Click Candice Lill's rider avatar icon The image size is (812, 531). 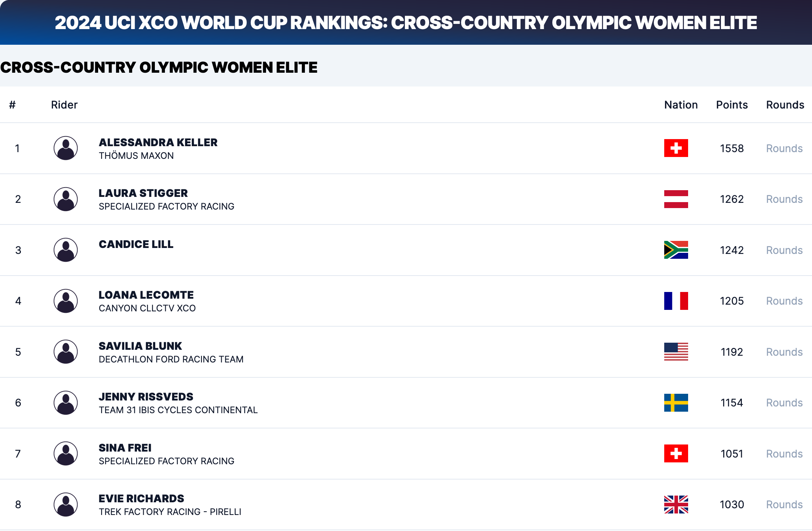pos(66,250)
